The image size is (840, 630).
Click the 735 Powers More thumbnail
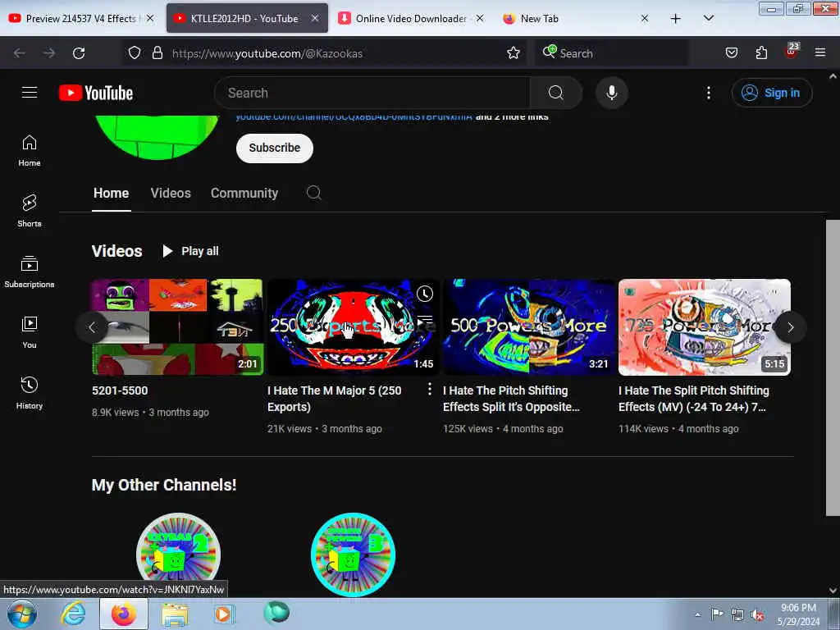click(x=704, y=326)
